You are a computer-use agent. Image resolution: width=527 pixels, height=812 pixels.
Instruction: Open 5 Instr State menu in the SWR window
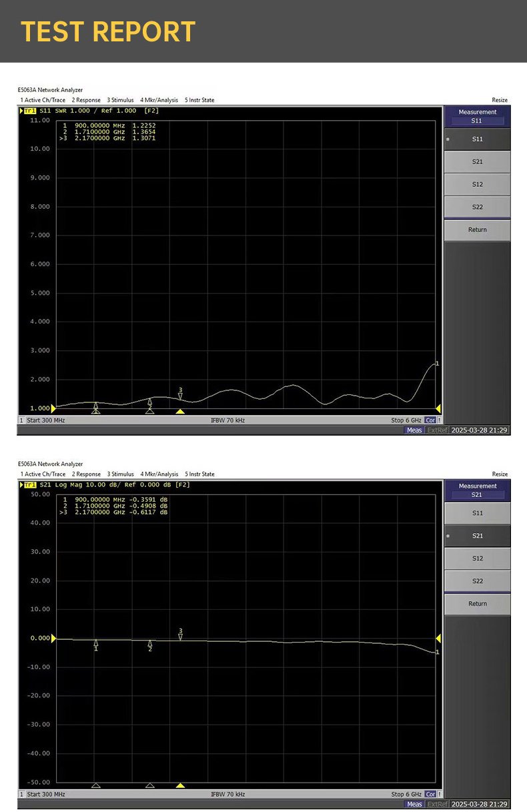point(199,100)
